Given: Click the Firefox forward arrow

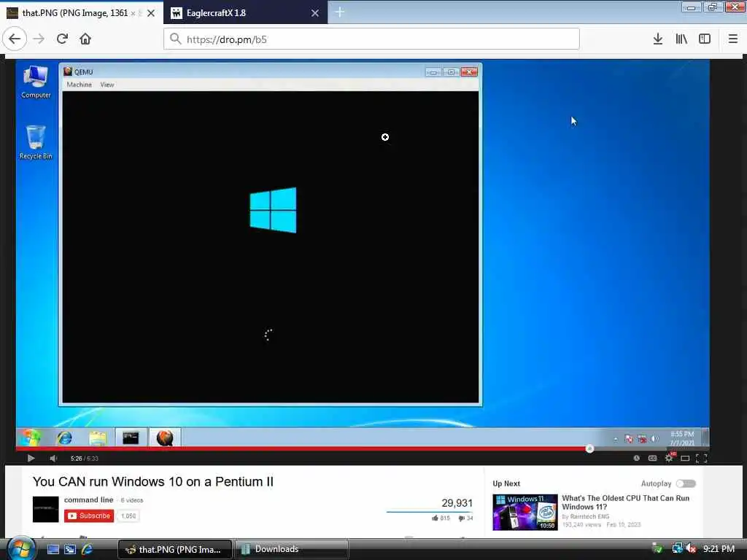Looking at the screenshot, I should [39, 39].
